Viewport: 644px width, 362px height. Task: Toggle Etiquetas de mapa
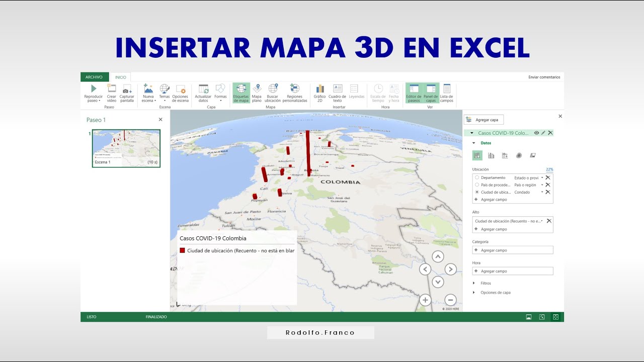[x=241, y=94]
